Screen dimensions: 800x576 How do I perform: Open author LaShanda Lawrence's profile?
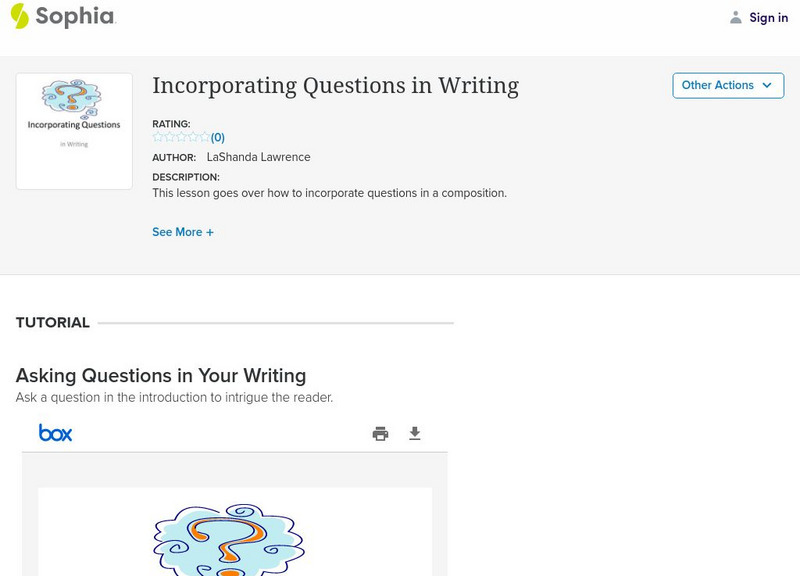[258, 157]
